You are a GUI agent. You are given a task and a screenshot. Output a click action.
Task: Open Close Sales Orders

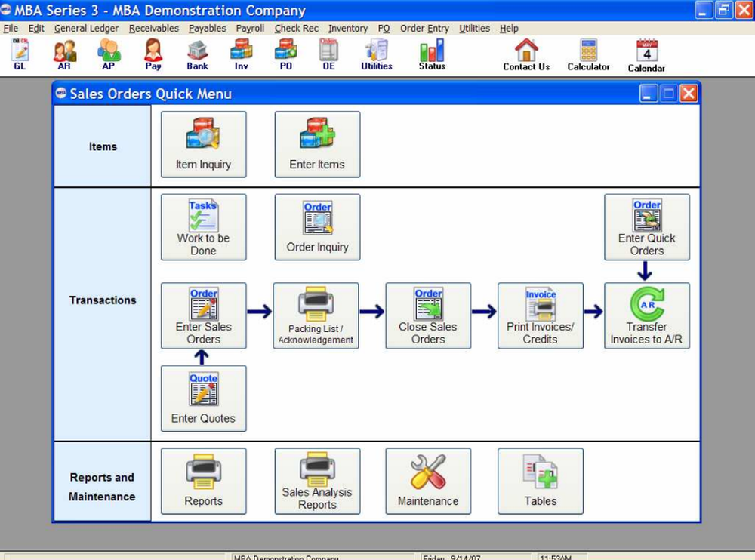(x=428, y=316)
